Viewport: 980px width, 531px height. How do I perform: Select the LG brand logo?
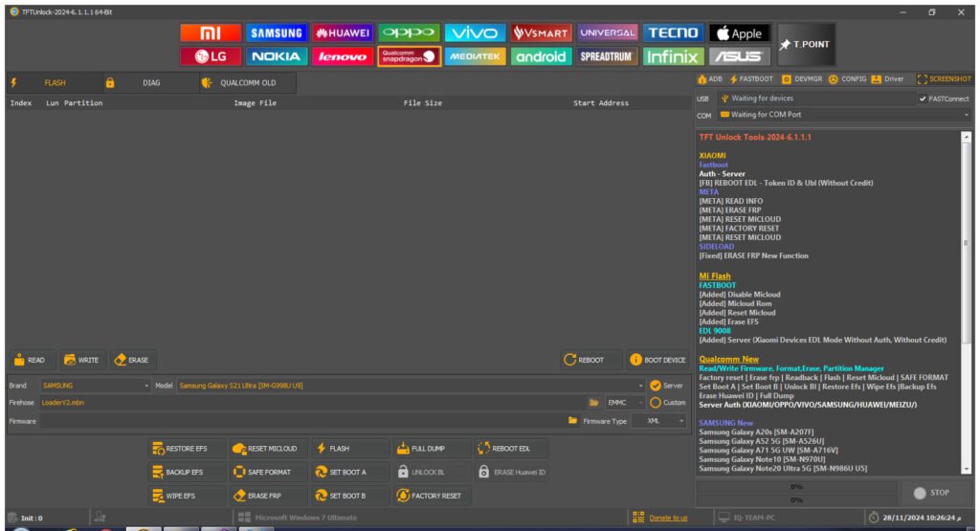point(210,56)
